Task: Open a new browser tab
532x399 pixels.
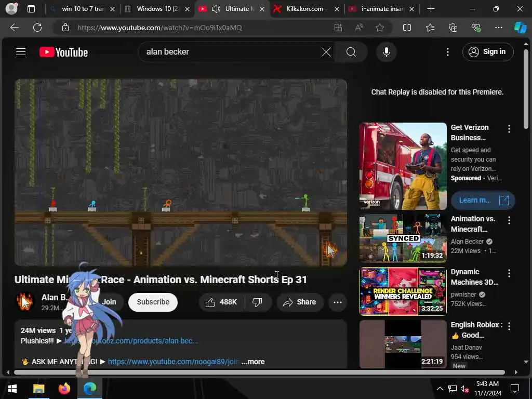Action: [431, 9]
